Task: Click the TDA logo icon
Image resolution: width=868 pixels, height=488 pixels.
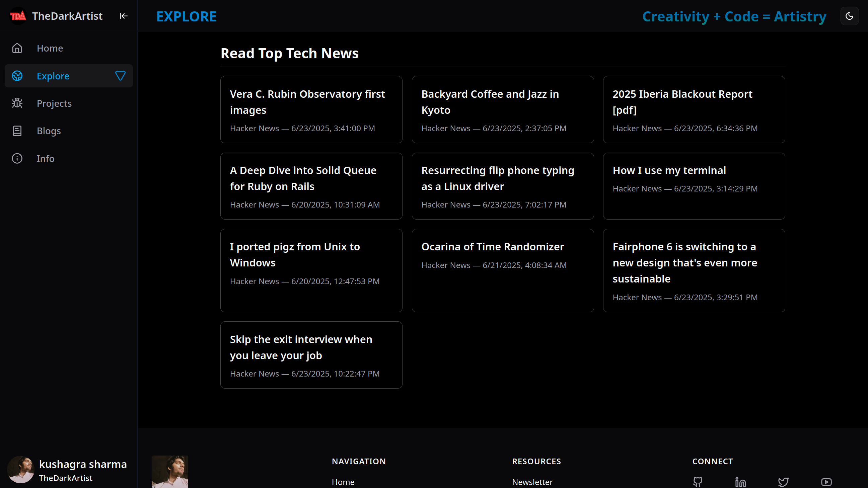Action: pos(18,16)
